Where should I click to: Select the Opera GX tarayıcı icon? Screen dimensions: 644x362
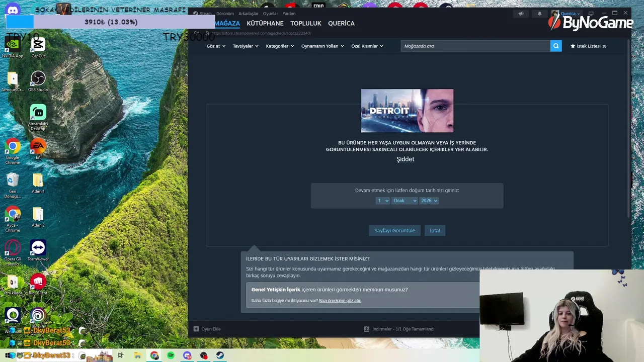tap(13, 253)
